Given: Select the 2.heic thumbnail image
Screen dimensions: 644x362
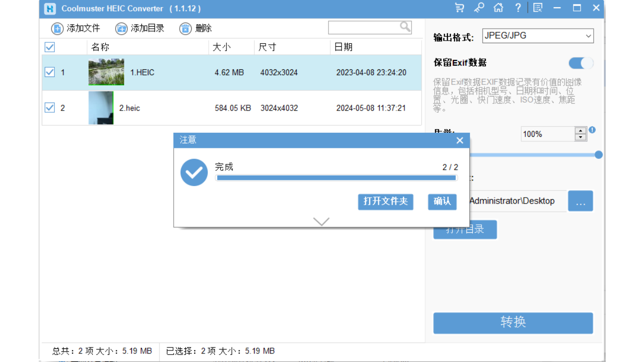Looking at the screenshot, I should tap(101, 108).
